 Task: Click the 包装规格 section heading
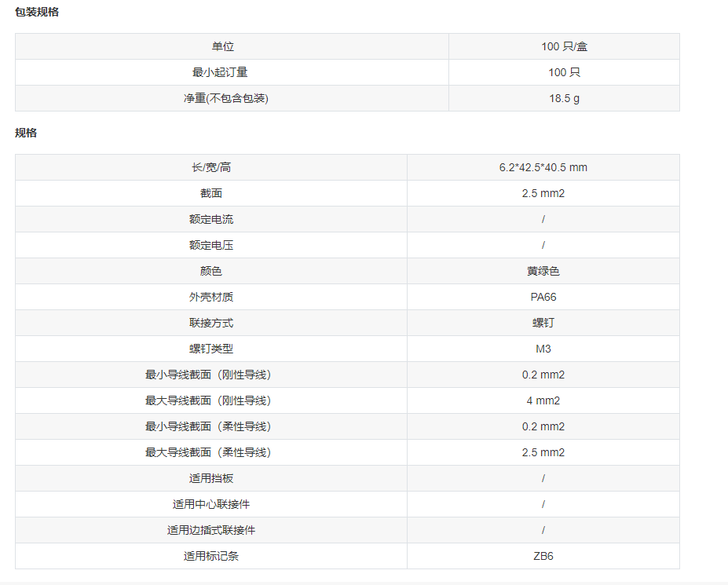click(x=37, y=12)
